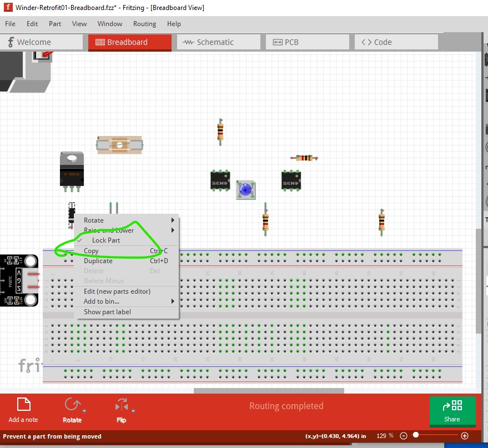Select the two-pin header part
Viewport: 488px width, 448px height.
(114, 208)
